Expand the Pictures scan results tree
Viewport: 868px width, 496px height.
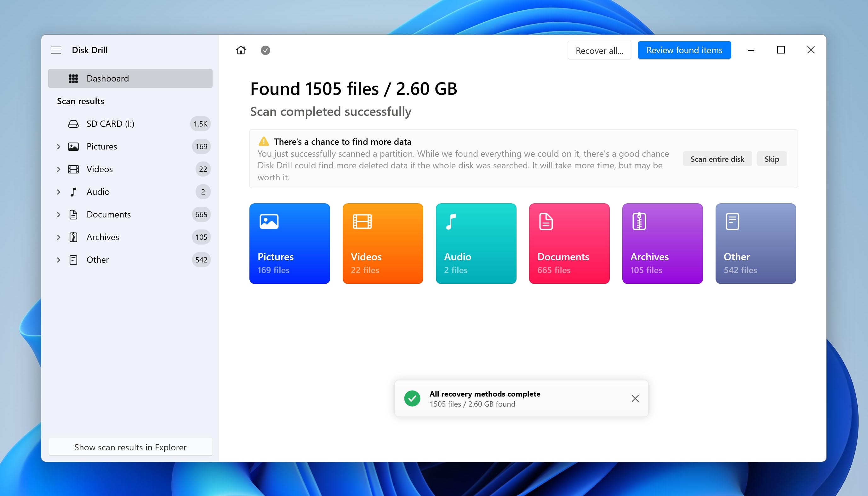(x=59, y=146)
